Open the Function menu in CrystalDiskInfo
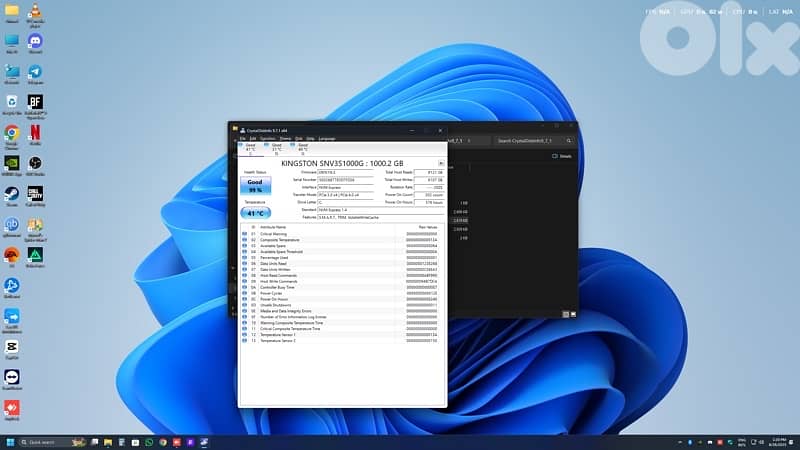The height and width of the screenshot is (450, 800). [x=267, y=138]
